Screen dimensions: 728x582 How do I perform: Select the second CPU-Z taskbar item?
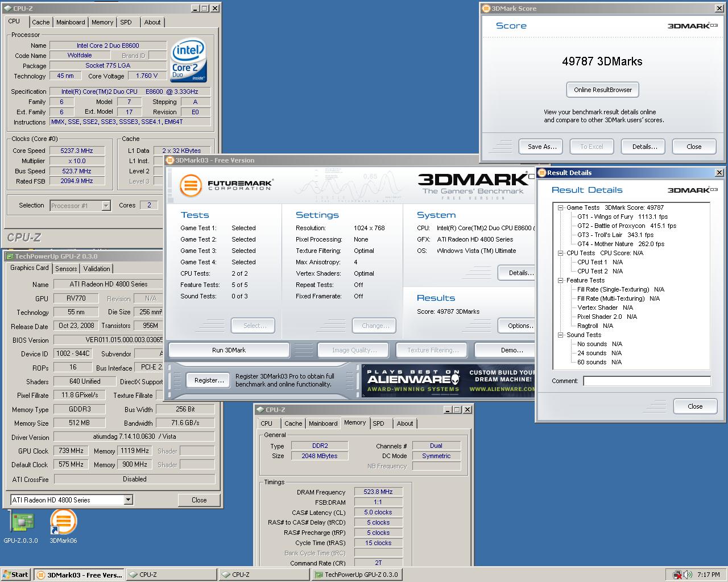(264, 575)
